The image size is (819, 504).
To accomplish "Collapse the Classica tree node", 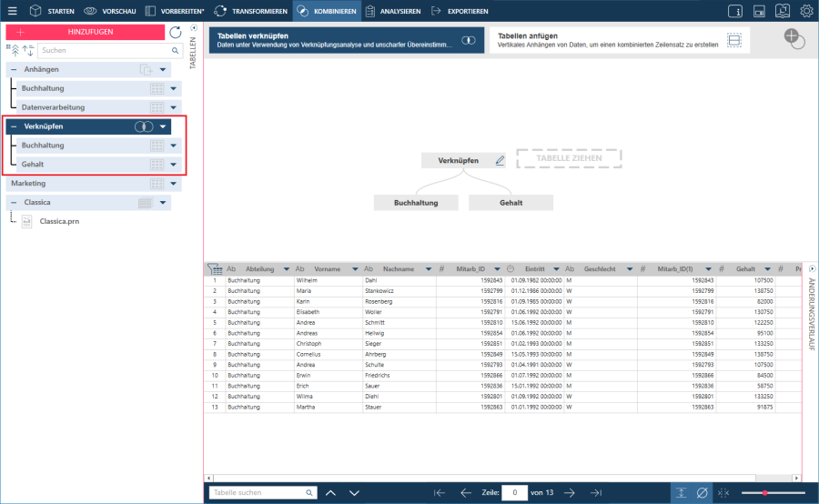I will [x=14, y=203].
